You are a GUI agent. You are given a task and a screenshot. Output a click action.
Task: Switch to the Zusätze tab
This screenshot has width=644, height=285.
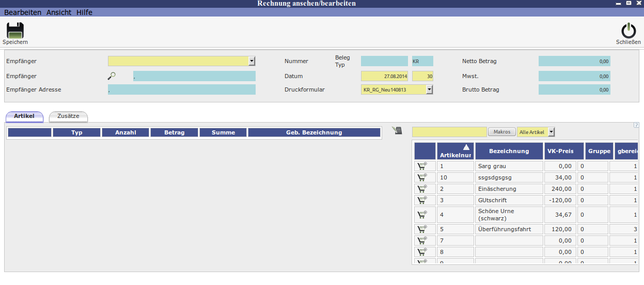coord(68,116)
